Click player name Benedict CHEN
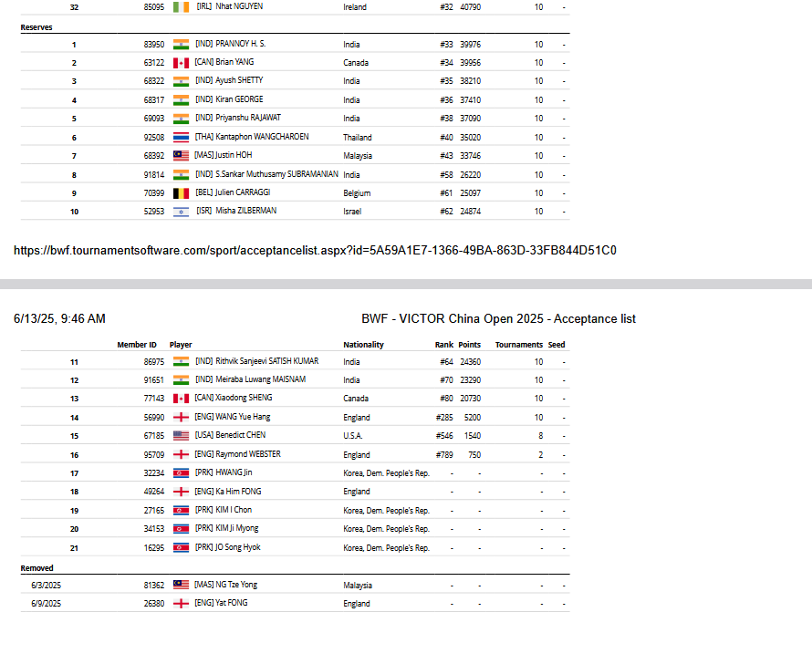Viewport: 812px width, 664px height. click(x=241, y=435)
